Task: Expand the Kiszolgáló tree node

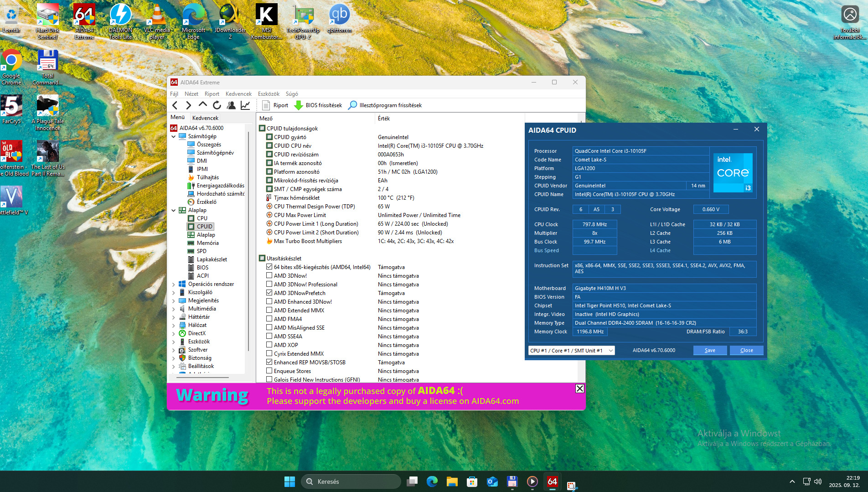Action: (x=174, y=292)
